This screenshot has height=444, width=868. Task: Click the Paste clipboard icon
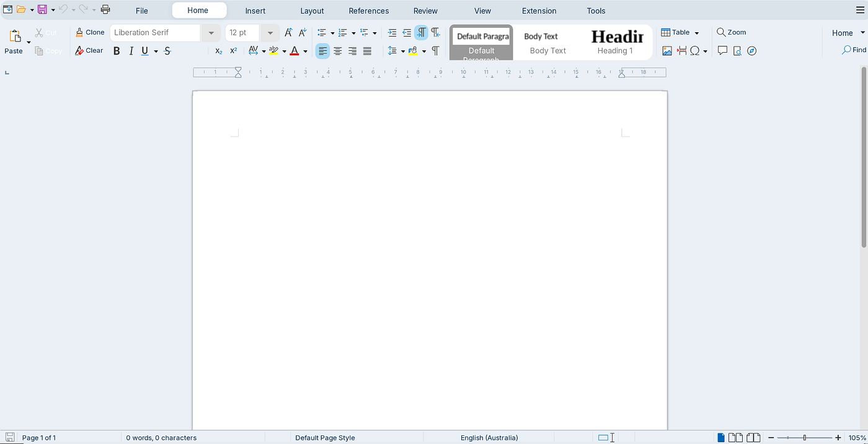tap(15, 36)
